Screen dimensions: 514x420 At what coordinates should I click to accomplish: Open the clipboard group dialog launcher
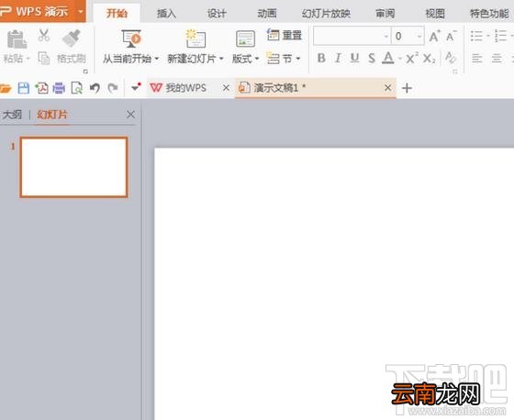(x=86, y=72)
